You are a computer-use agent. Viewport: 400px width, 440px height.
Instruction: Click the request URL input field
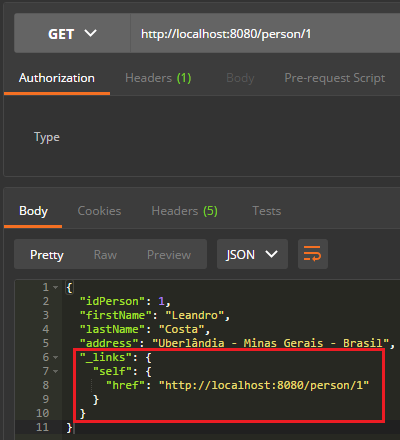click(265, 33)
